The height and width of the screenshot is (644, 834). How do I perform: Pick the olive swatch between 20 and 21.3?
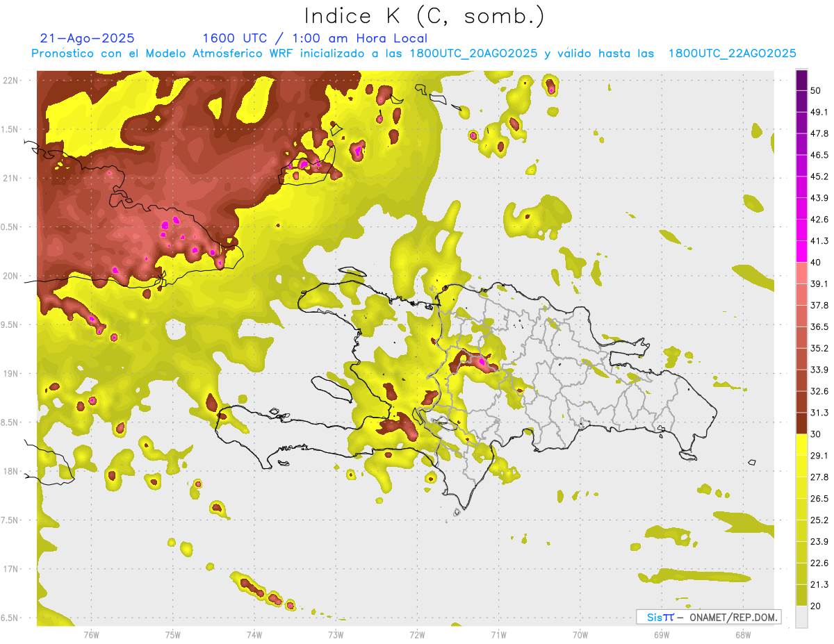pos(801,595)
